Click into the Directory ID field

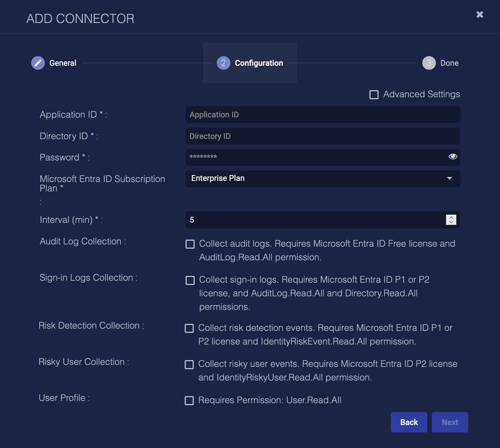point(323,136)
